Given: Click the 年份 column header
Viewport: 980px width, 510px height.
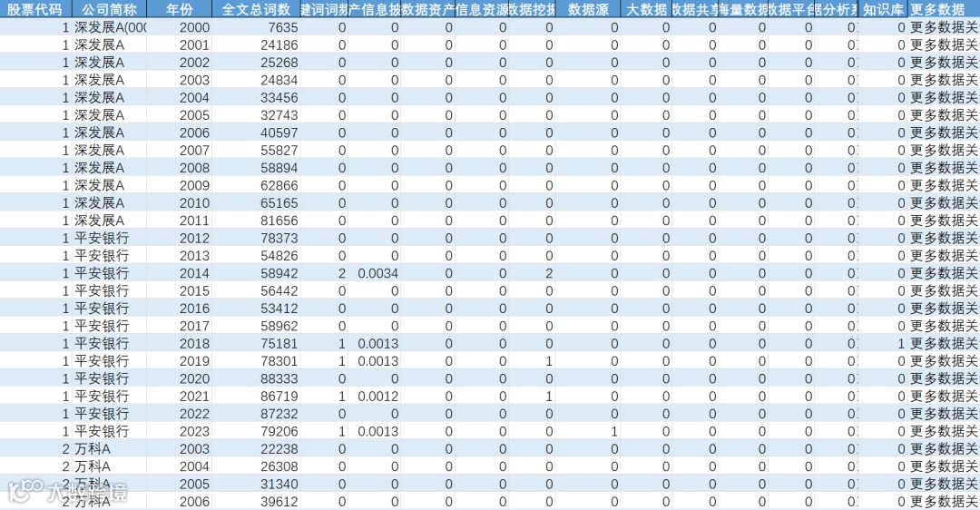Looking at the screenshot, I should [x=180, y=9].
